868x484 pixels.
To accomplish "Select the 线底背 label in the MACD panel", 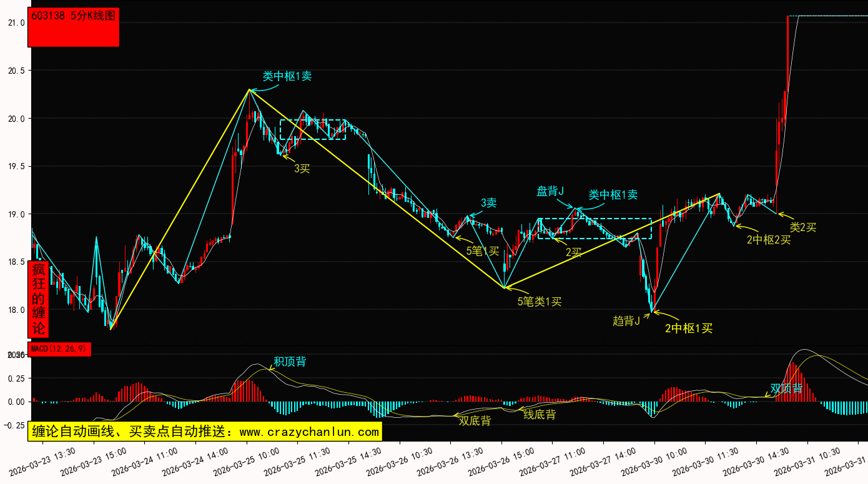I will [539, 414].
